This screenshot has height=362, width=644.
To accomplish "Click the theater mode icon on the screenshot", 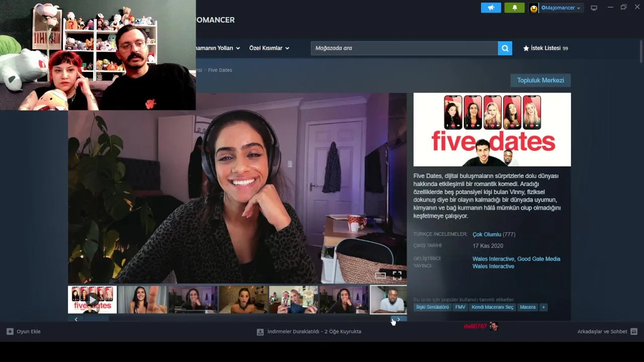I will 380,275.
